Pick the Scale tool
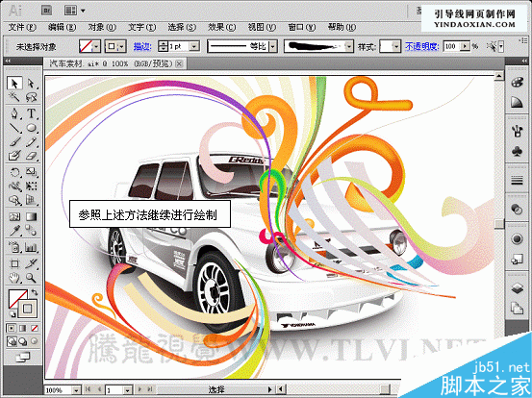532x398 pixels. 31,172
